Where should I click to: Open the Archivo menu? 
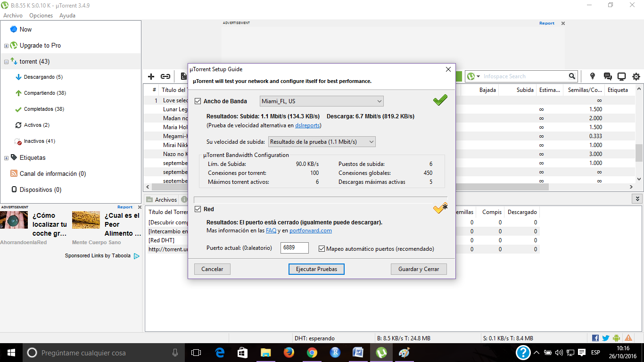coord(13,16)
